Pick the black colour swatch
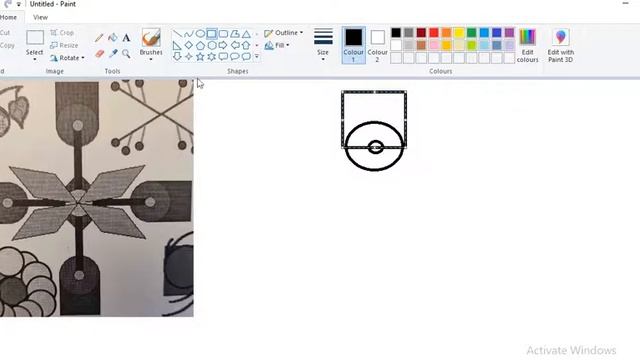This screenshot has height=360, width=640. [396, 33]
